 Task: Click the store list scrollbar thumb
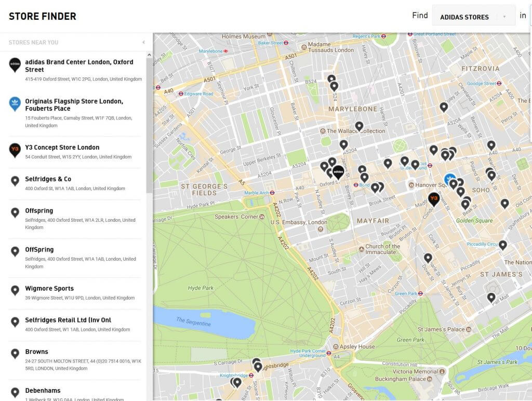[149, 126]
